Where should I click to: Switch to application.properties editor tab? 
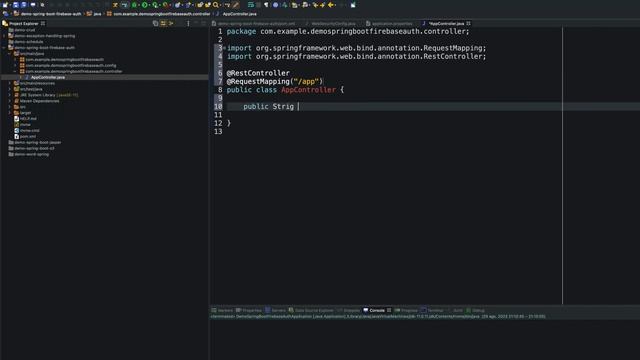point(389,24)
